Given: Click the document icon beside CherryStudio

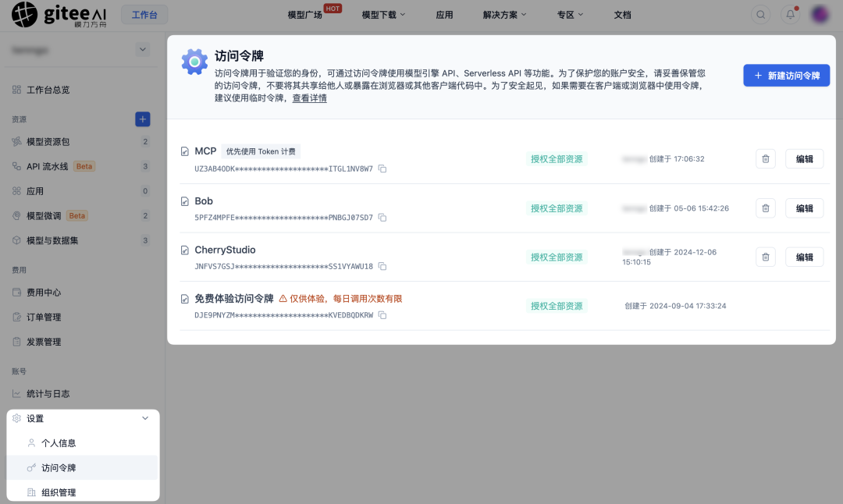Looking at the screenshot, I should (x=185, y=250).
